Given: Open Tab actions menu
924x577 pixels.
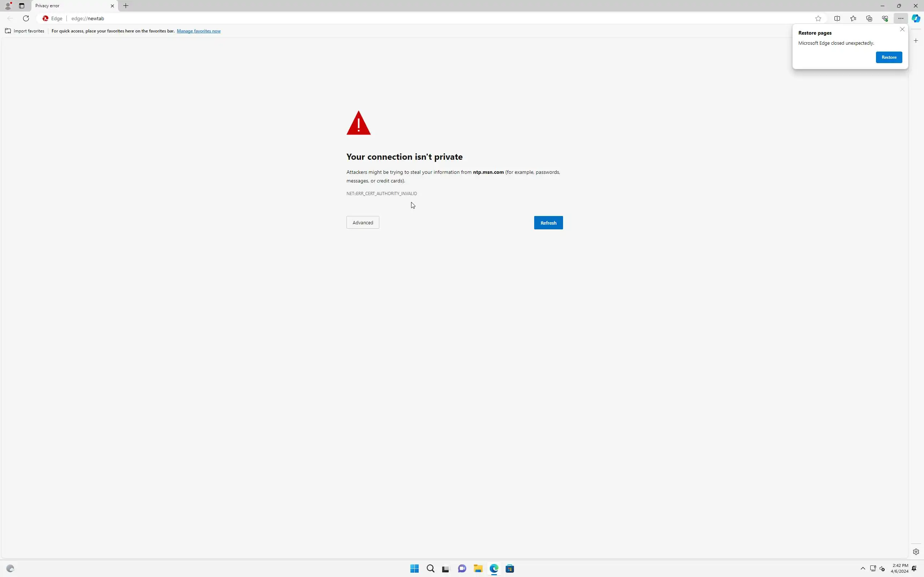Looking at the screenshot, I should [22, 6].
